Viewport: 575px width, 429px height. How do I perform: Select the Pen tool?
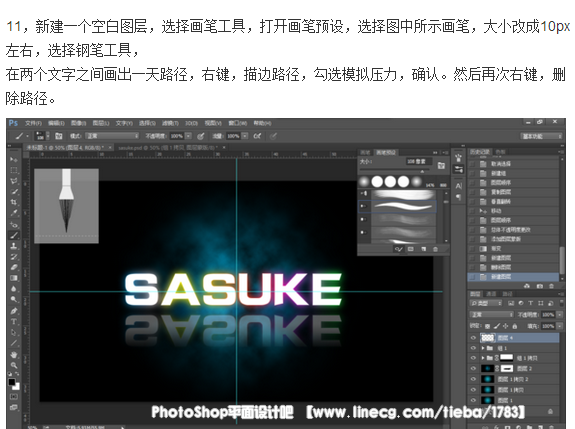pyautogui.click(x=14, y=311)
